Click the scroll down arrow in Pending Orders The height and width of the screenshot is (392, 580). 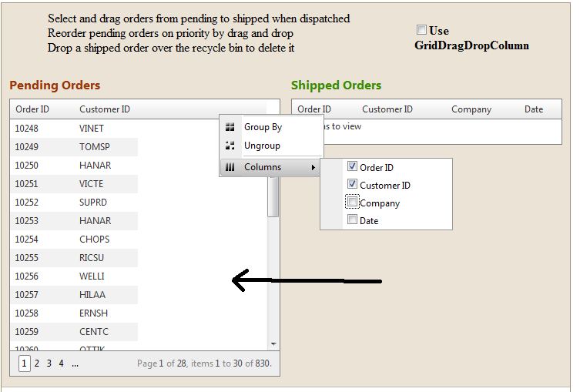click(273, 343)
